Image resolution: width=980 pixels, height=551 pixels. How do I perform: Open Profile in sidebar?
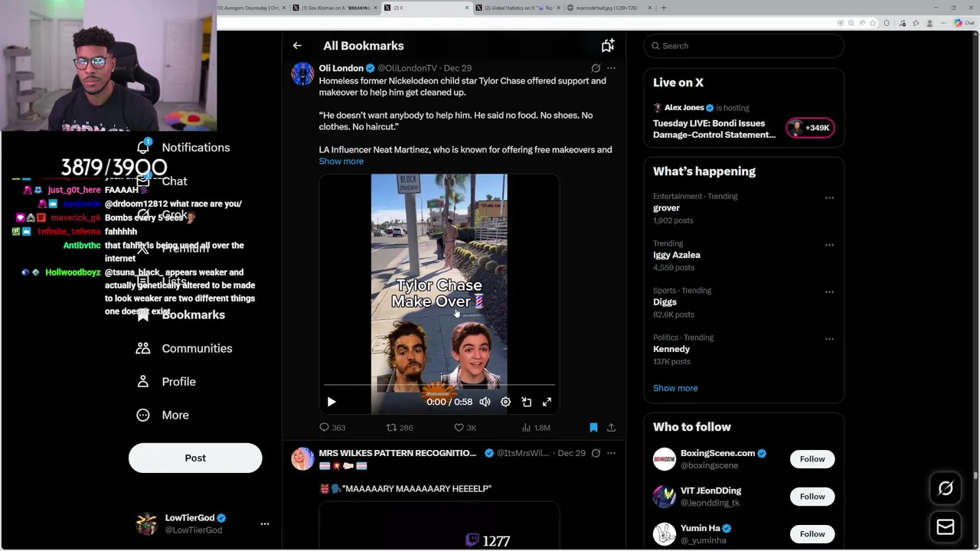tap(165, 382)
